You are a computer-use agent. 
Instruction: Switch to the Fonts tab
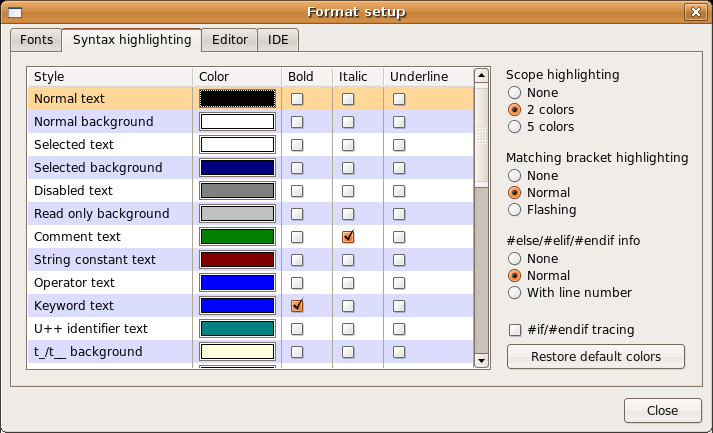(x=36, y=40)
